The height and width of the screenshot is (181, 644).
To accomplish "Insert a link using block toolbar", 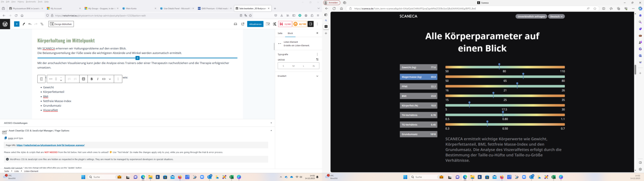I will [x=104, y=79].
